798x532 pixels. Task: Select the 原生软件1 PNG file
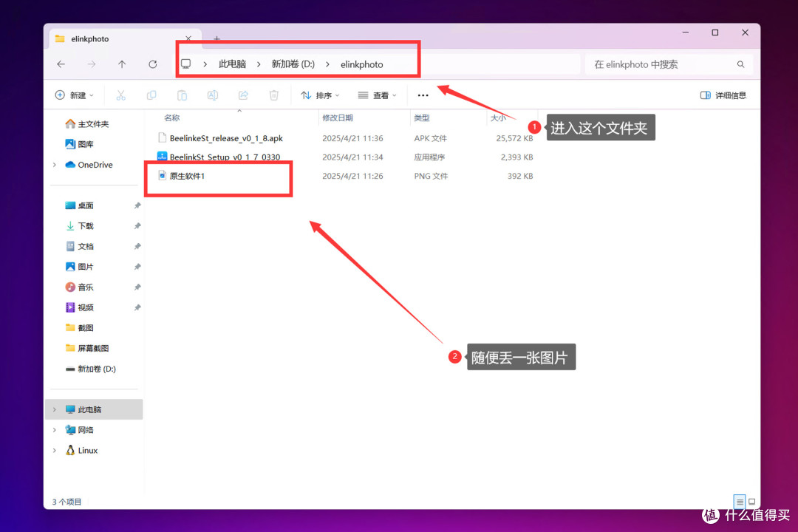(x=187, y=176)
